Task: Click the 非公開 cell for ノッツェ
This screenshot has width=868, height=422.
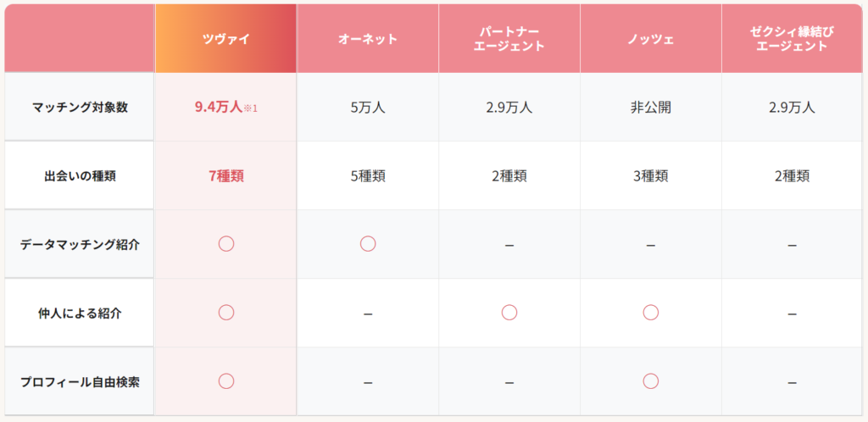Action: pyautogui.click(x=651, y=108)
